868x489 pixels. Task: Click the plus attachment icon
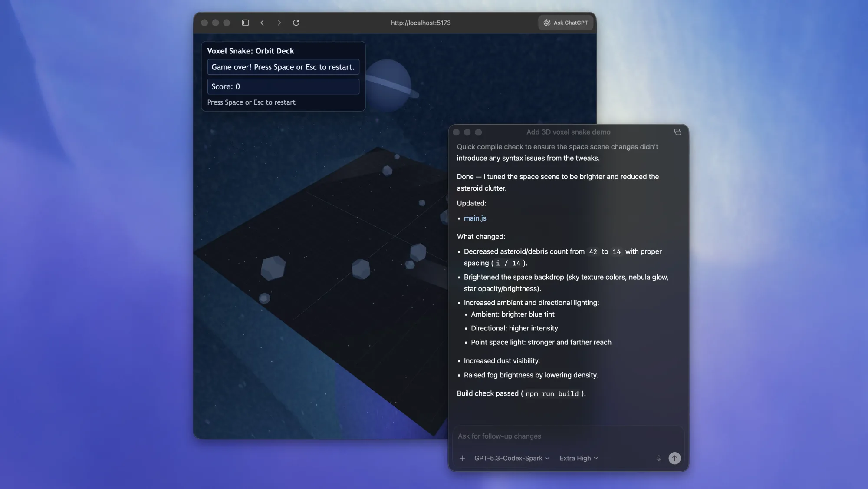pos(462,458)
